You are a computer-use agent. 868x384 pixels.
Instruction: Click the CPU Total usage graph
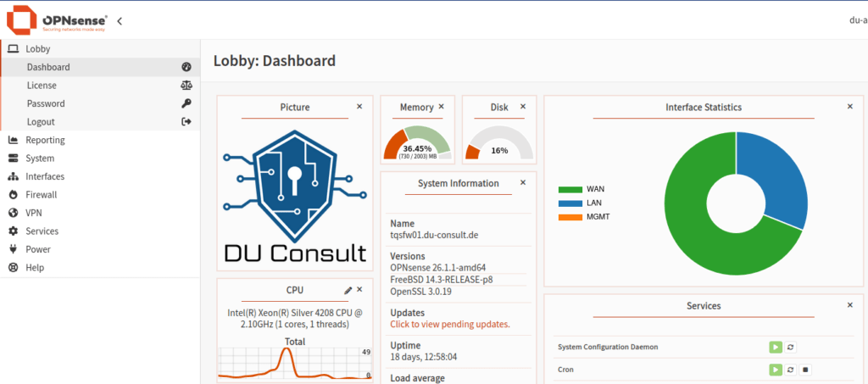294,364
